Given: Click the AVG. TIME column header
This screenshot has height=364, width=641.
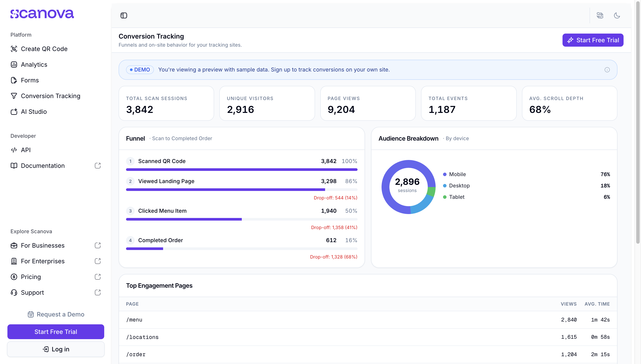Looking at the screenshot, I should 597,304.
